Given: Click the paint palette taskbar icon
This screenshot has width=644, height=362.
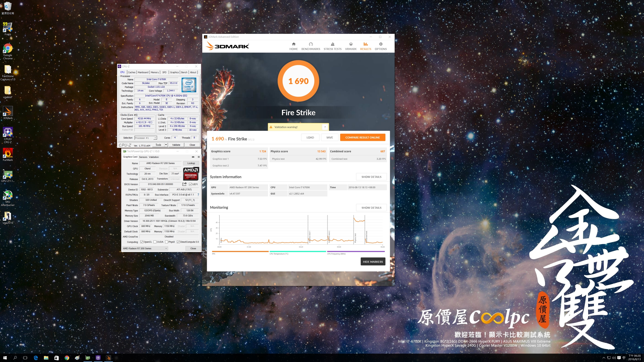Looking at the screenshot, I should point(77,358).
